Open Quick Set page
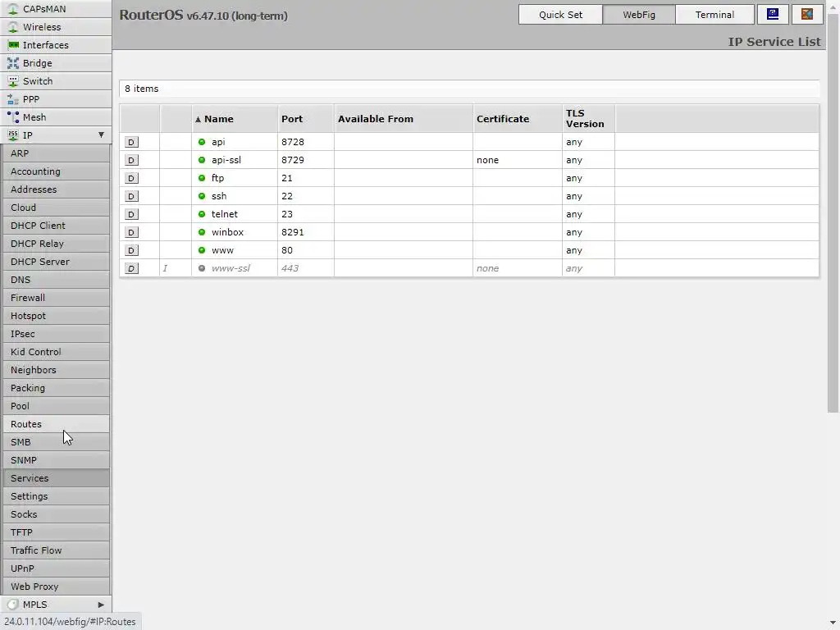The image size is (840, 630). [560, 15]
